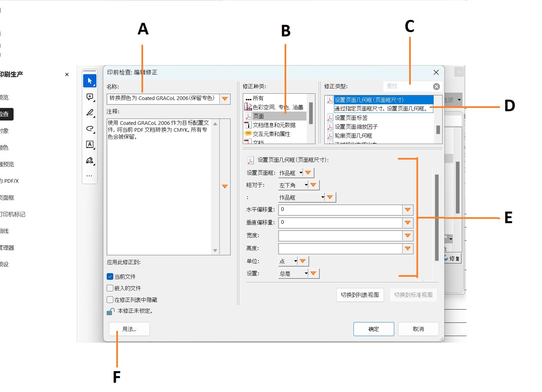
Task: Click the fixup categories list scrollbar
Action: (311, 113)
